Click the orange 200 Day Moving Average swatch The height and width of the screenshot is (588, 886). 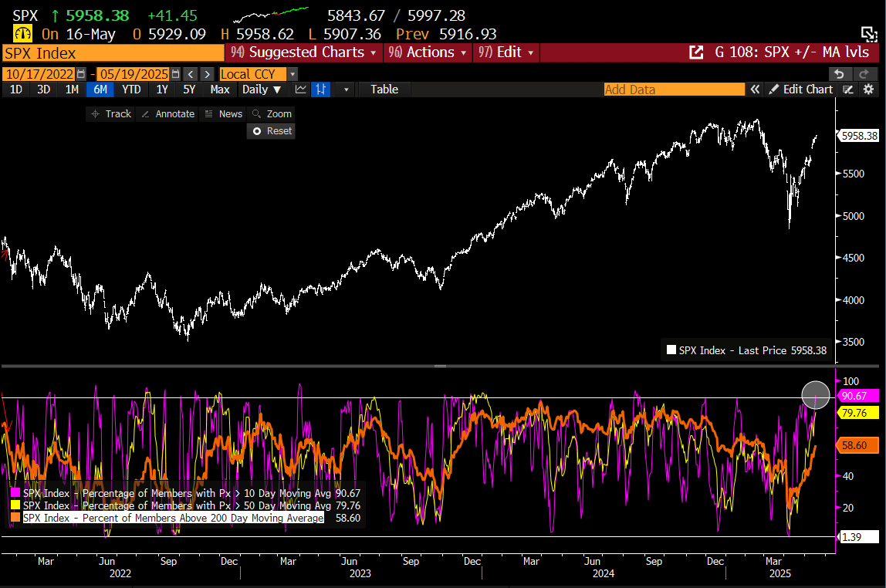[15, 518]
